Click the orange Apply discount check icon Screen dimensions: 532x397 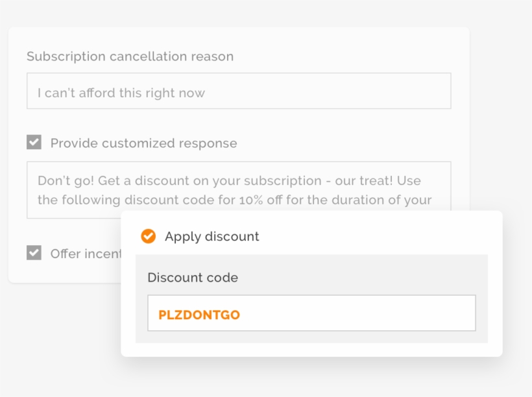[148, 236]
